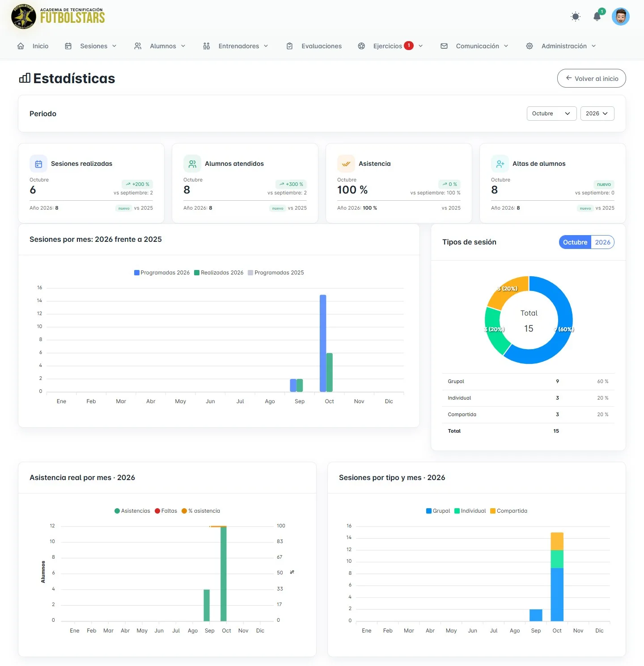Open the Octubre month dropdown
This screenshot has width=644, height=666.
pos(552,114)
